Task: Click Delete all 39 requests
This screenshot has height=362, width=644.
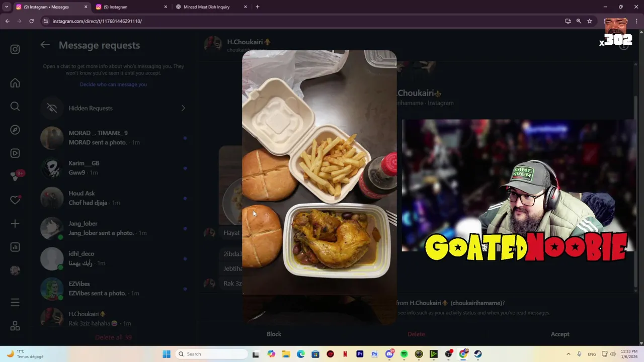Action: click(x=113, y=337)
